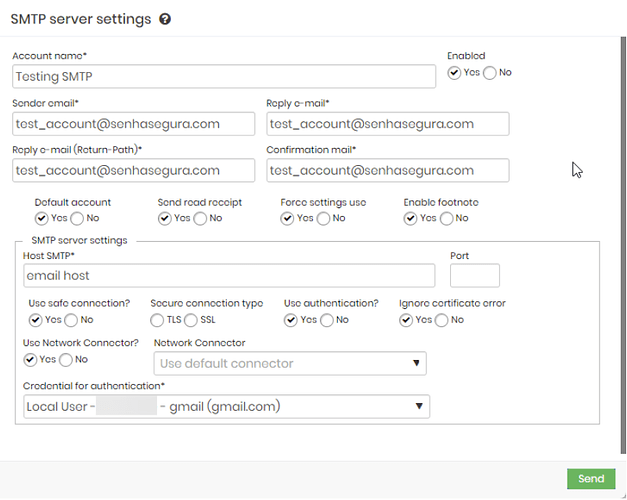Image resolution: width=627 pixels, height=500 pixels.
Task: Focus the Confirmation mail field
Action: pos(388,170)
